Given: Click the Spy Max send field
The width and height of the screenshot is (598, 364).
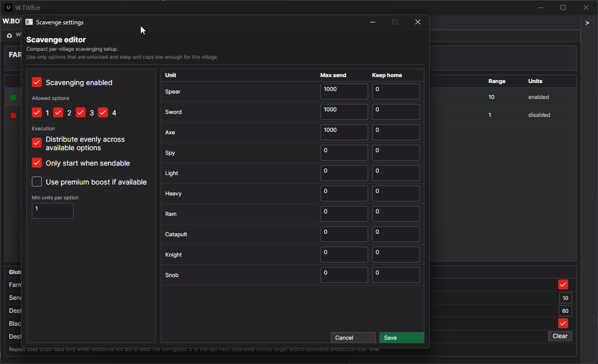Looking at the screenshot, I should (x=344, y=153).
